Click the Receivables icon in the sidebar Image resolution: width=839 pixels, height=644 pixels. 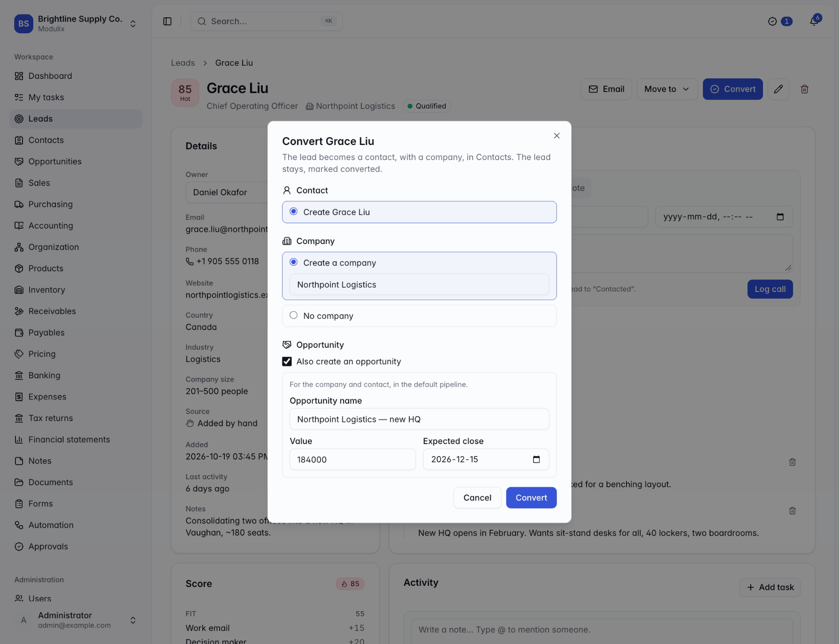tap(19, 311)
